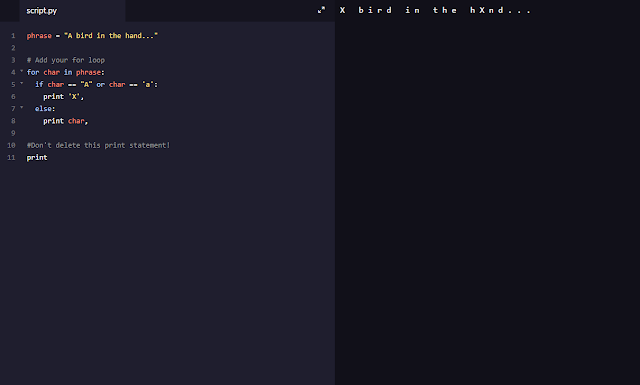Select the script.py tab
This screenshot has width=640, height=385.
[72, 11]
